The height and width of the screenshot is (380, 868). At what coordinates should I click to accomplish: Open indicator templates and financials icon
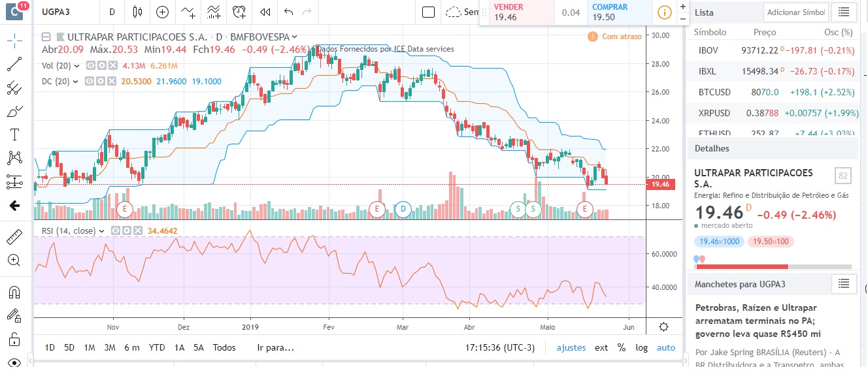tap(214, 12)
